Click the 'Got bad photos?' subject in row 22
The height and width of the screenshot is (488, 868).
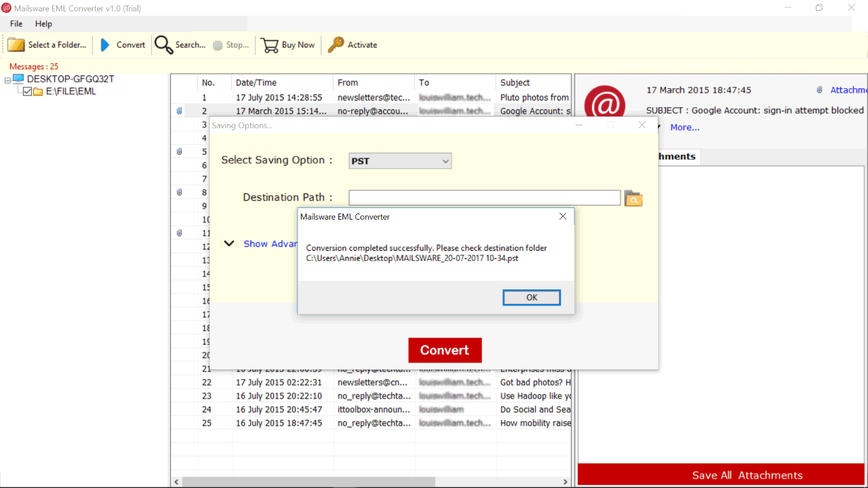pyautogui.click(x=535, y=382)
